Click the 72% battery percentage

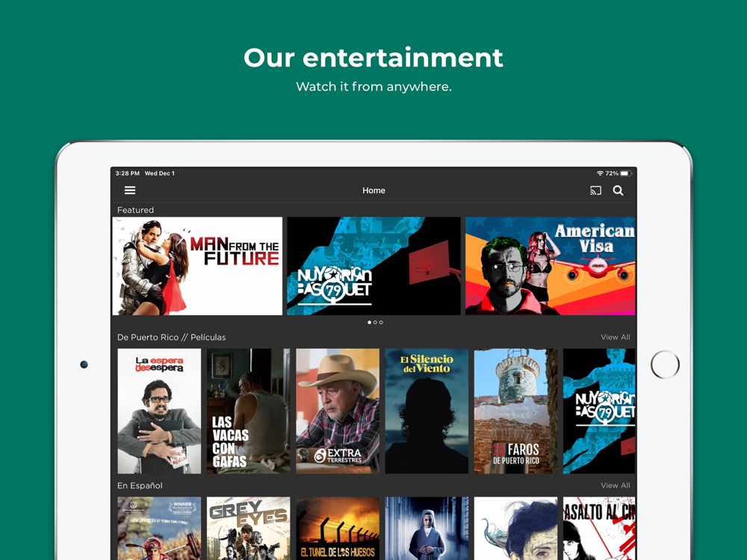(612, 173)
